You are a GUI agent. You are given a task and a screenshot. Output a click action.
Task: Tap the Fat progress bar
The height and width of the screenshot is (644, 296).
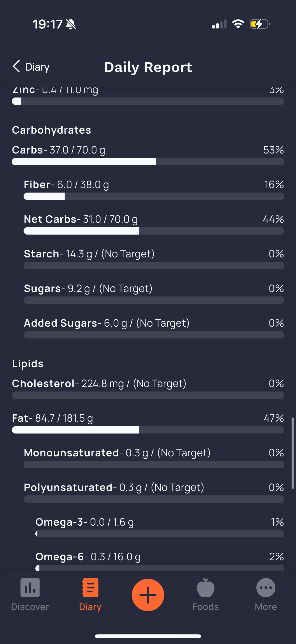click(148, 430)
